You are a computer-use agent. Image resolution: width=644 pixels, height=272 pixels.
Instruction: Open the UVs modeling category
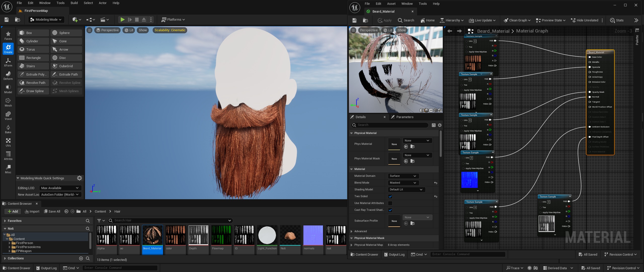tap(8, 142)
